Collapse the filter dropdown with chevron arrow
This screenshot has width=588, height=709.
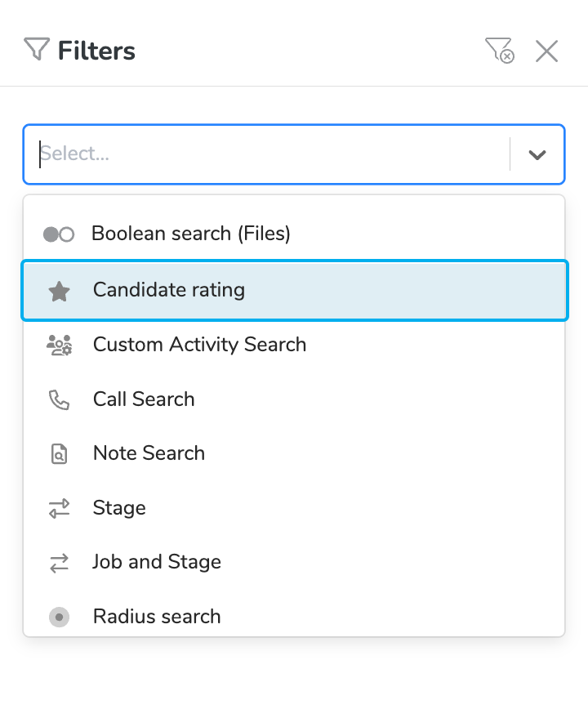pyautogui.click(x=537, y=154)
